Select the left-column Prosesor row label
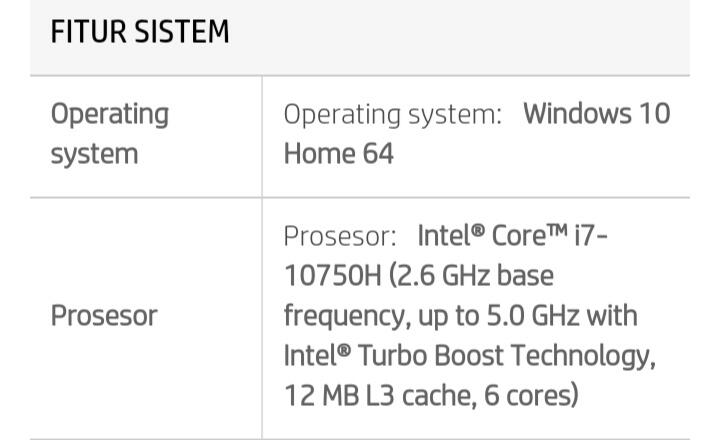 point(104,316)
